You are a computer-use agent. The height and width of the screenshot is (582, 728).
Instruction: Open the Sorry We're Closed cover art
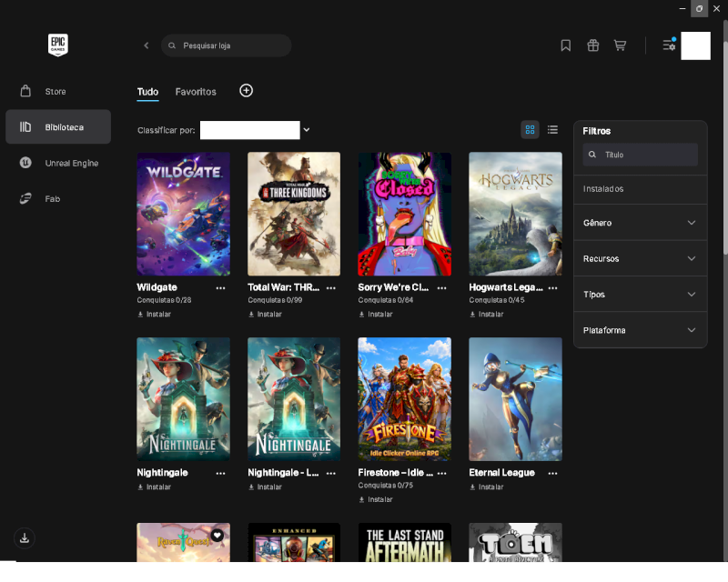pyautogui.click(x=404, y=214)
